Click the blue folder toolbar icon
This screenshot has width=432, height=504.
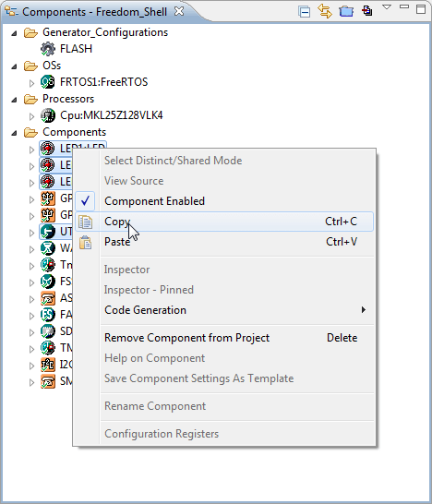pyautogui.click(x=346, y=11)
